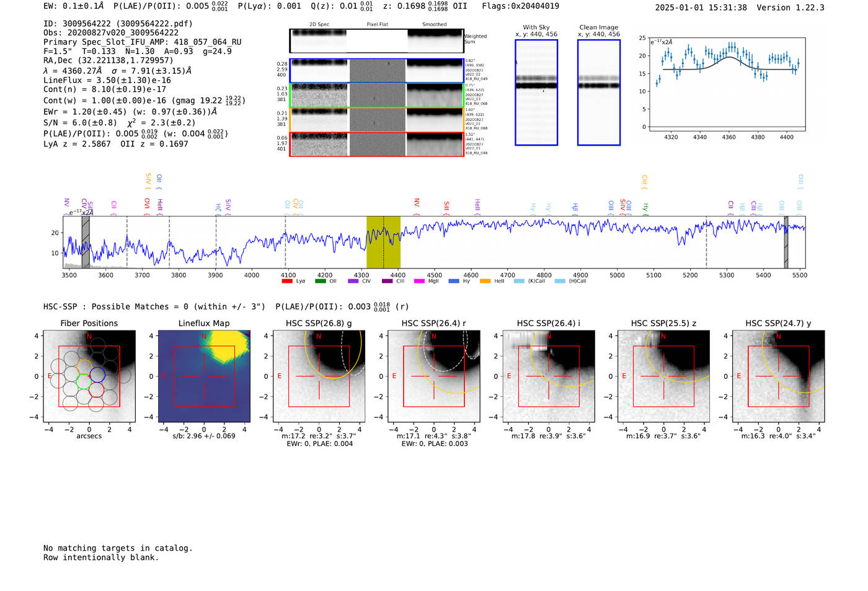
Task: Click the orange fiber circle in Fiber Positions
Action: tap(85, 367)
